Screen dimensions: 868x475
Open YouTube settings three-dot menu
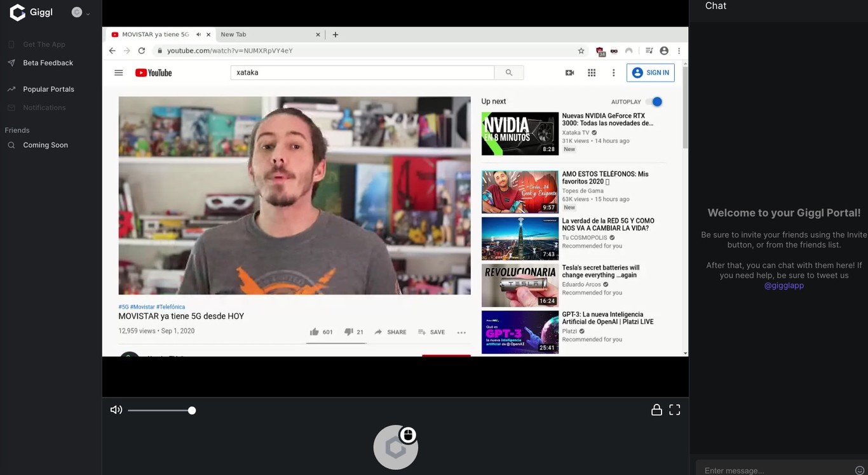tap(613, 73)
